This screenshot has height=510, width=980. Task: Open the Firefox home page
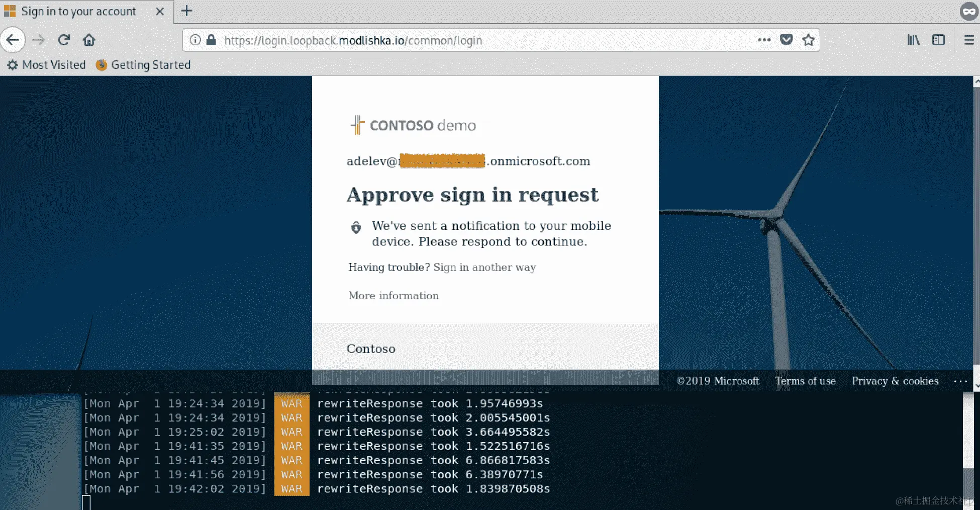89,40
